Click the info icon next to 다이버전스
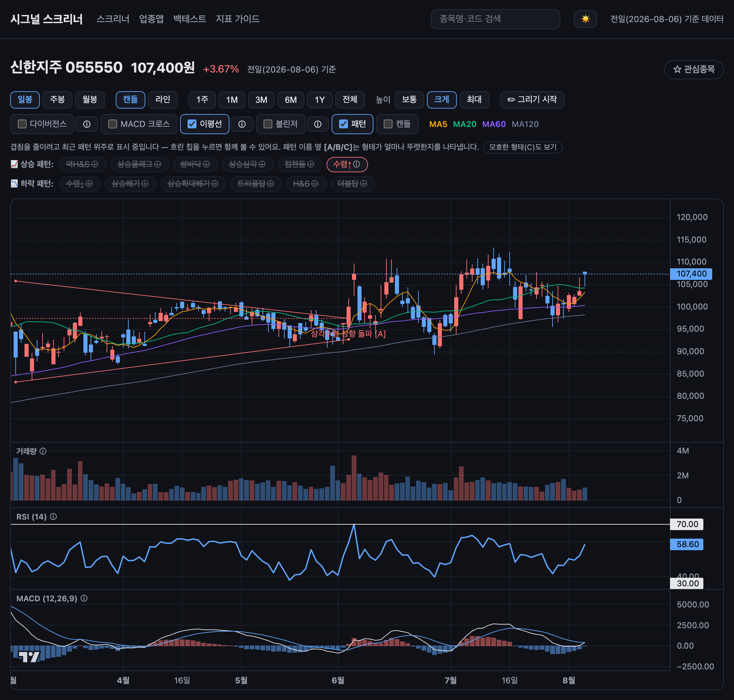 (86, 124)
